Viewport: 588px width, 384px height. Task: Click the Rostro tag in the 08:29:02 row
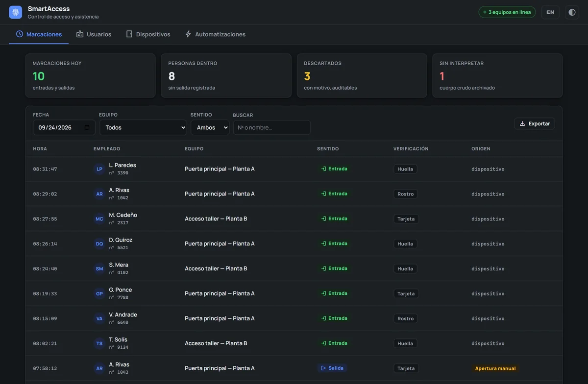pos(406,194)
